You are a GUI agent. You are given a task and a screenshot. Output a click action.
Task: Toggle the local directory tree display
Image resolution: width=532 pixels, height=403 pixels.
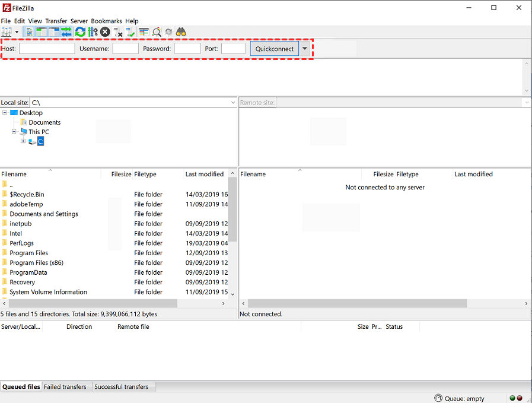41,32
